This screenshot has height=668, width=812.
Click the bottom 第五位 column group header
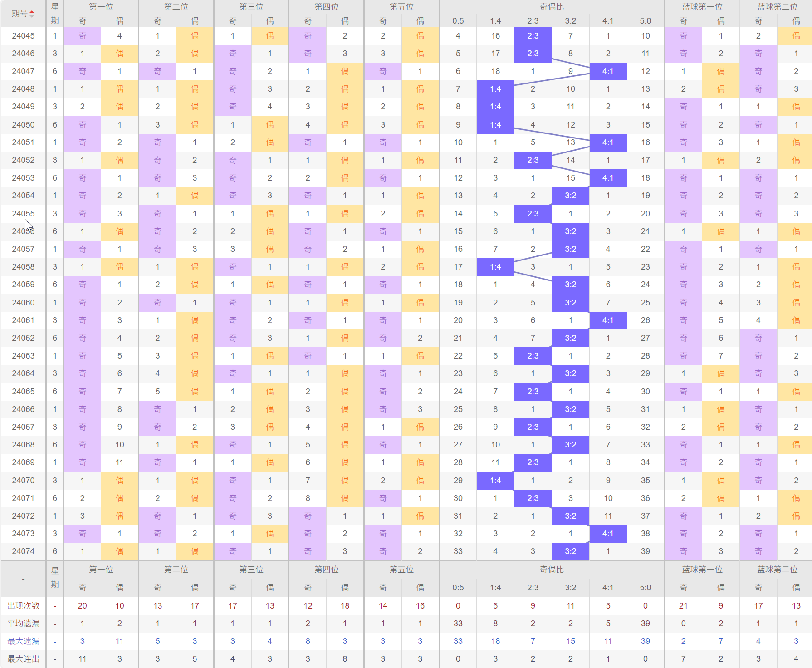click(x=401, y=570)
